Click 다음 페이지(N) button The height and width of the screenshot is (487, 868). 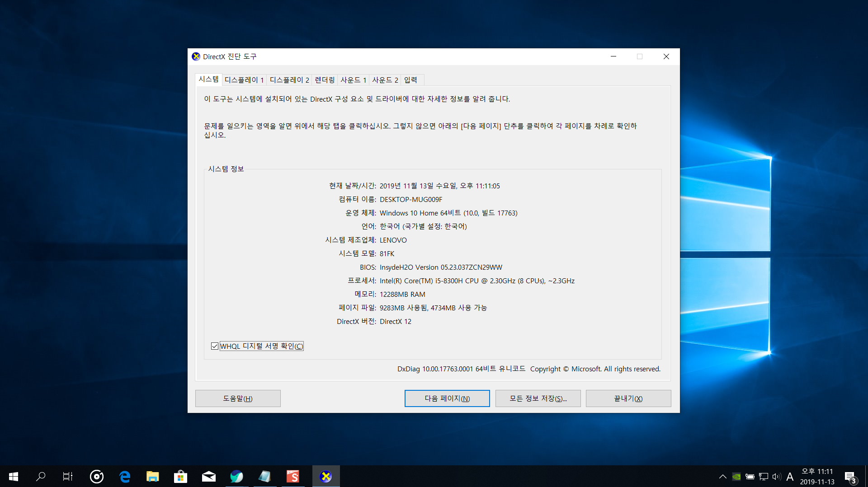[447, 398]
